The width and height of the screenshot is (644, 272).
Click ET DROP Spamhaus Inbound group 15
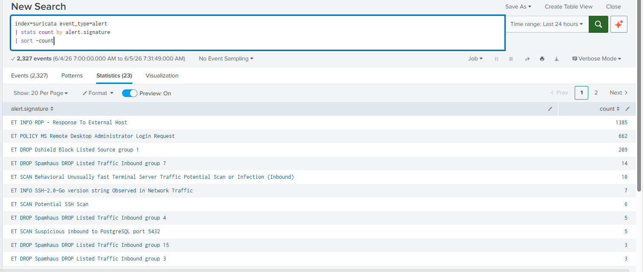90,245
